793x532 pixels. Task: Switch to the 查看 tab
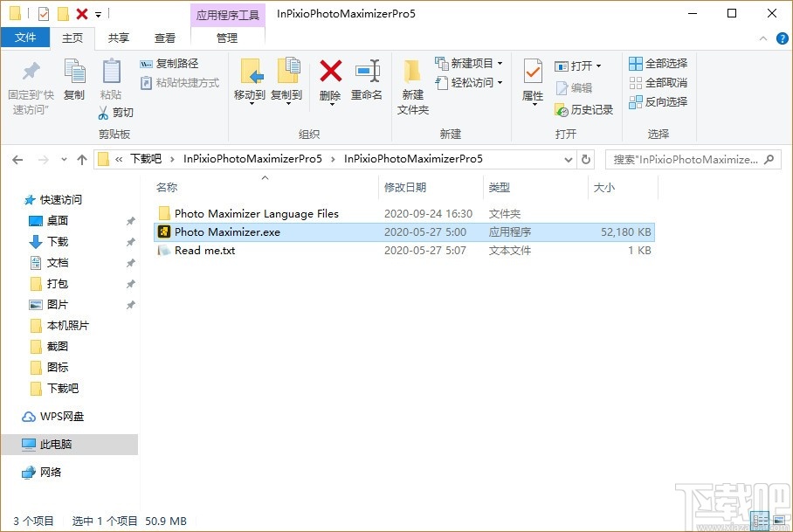(164, 38)
